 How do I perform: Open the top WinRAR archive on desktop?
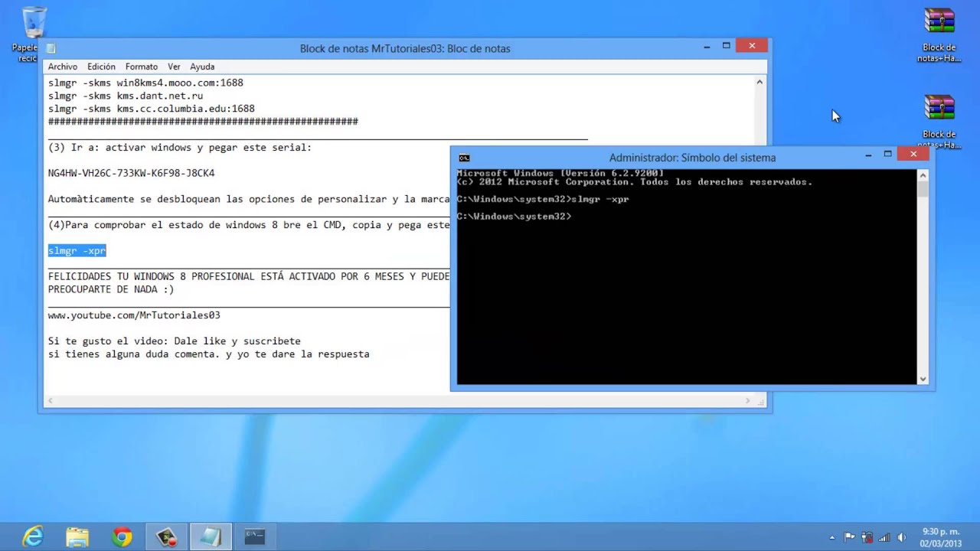(939, 35)
